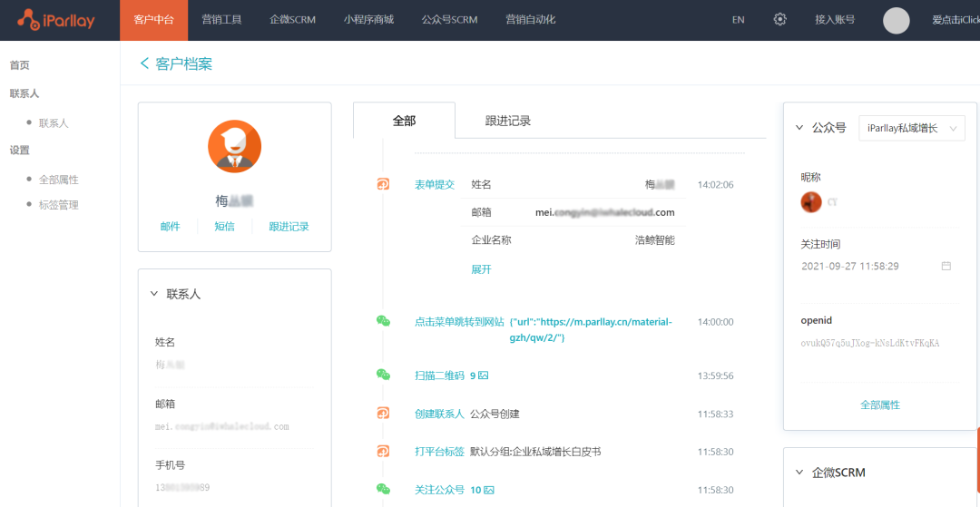
Task: Click the iParllay logo
Action: pos(55,20)
